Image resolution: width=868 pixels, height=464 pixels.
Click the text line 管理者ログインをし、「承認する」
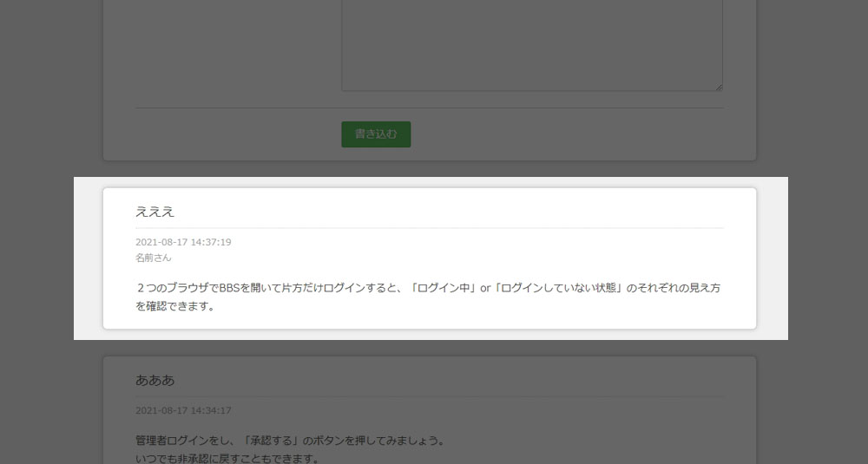click(x=290, y=441)
